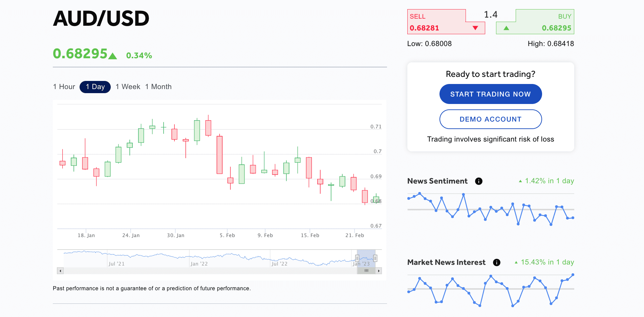Click the Low: 0.68008 value
The width and height of the screenshot is (644, 317).
[x=429, y=44]
